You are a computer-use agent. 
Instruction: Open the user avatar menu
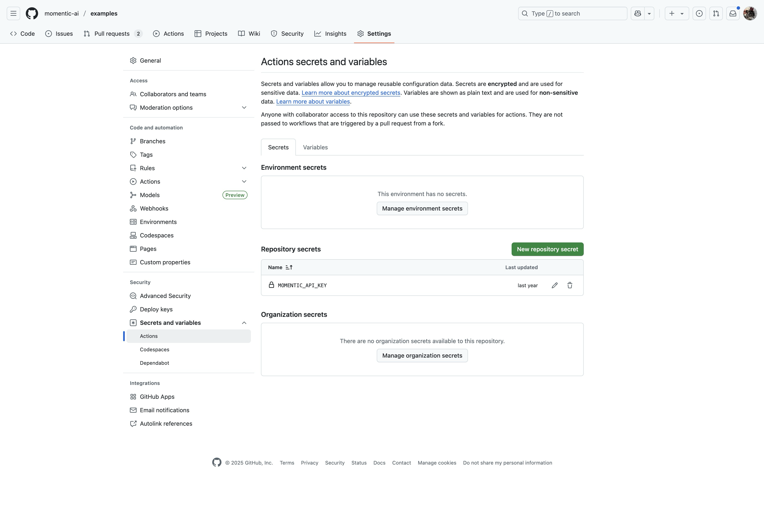750,14
